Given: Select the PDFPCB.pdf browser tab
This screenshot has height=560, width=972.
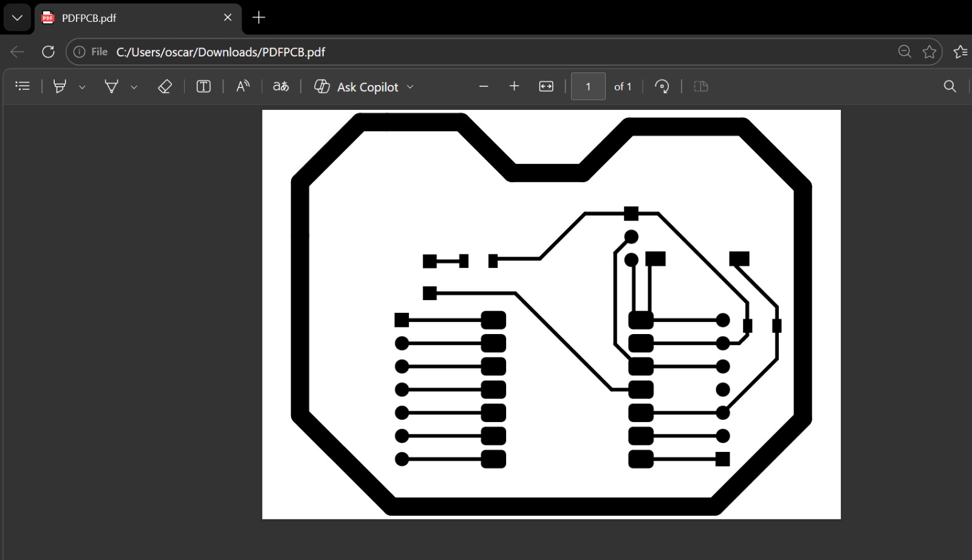Looking at the screenshot, I should tap(138, 18).
